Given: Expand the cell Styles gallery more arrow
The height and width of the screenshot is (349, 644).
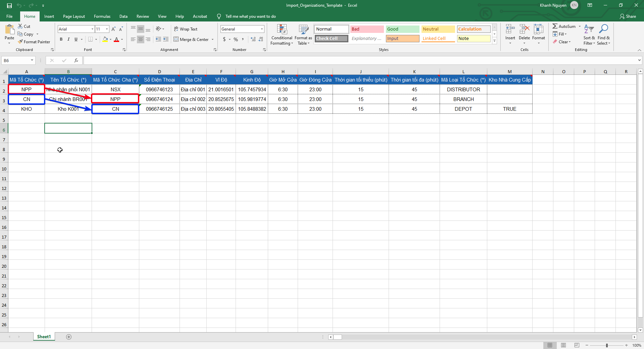Looking at the screenshot, I should point(494,41).
